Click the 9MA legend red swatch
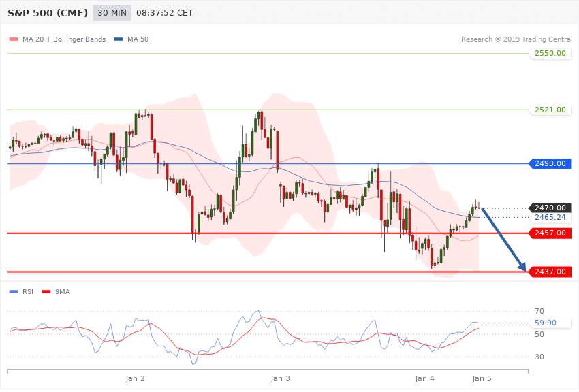Screen dimensions: 579x392 pos(46,292)
